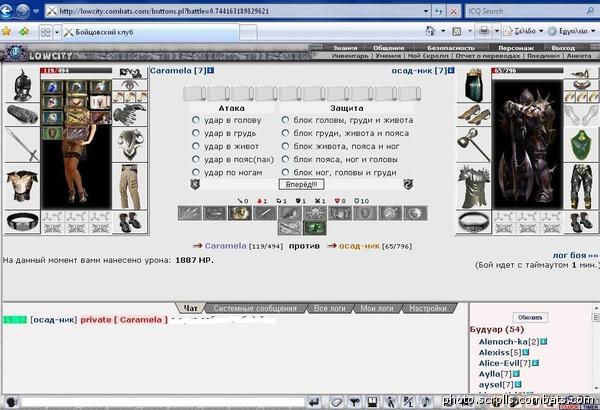
Task: Click the browser home icon
Action: tap(430, 31)
